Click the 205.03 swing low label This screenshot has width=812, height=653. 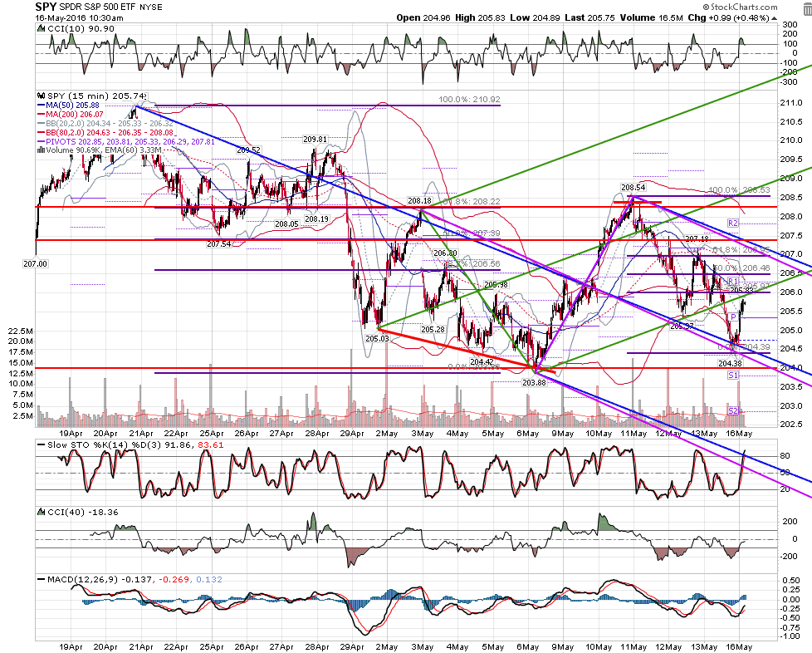[377, 338]
